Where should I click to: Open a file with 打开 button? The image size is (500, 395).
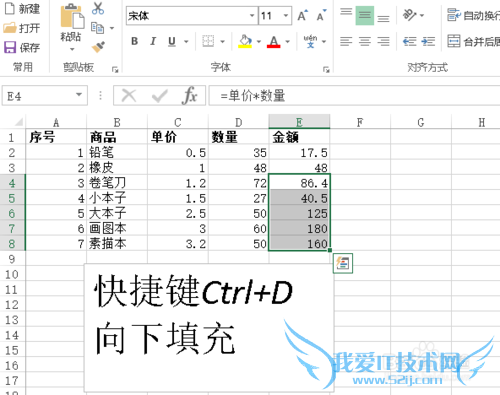(21, 28)
